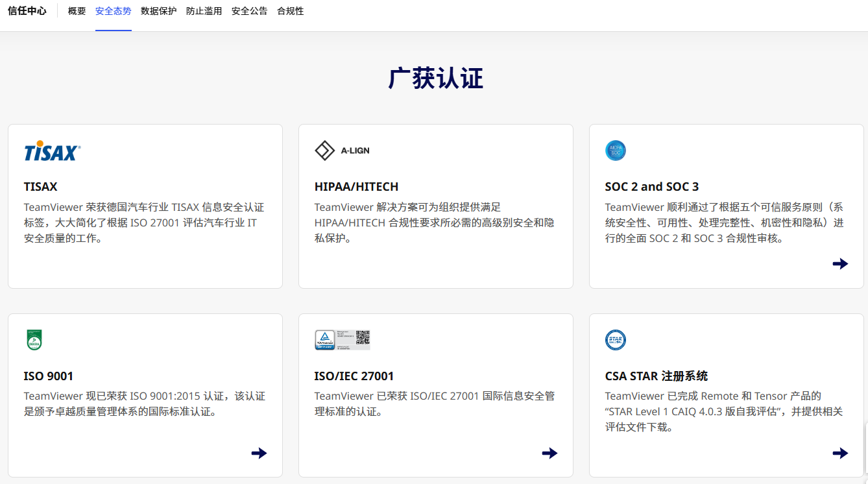
Task: Click the TISAX card description text
Action: coord(144,223)
